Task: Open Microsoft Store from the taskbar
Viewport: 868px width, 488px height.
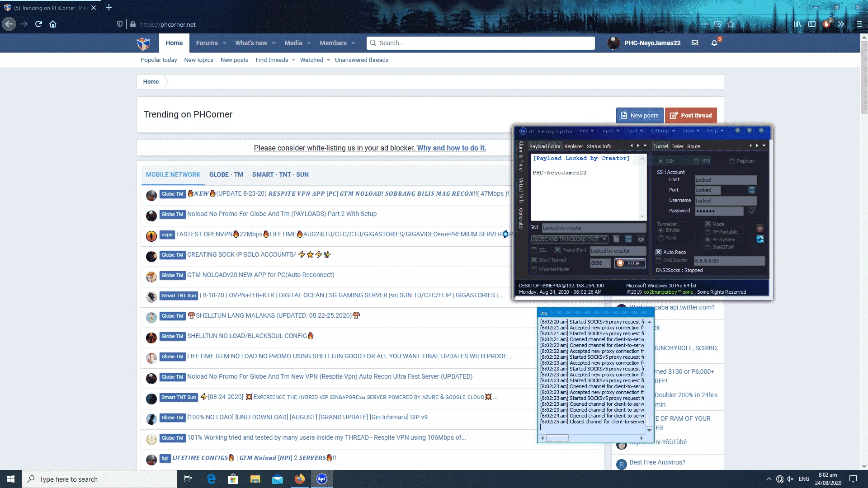Action: pyautogui.click(x=233, y=479)
